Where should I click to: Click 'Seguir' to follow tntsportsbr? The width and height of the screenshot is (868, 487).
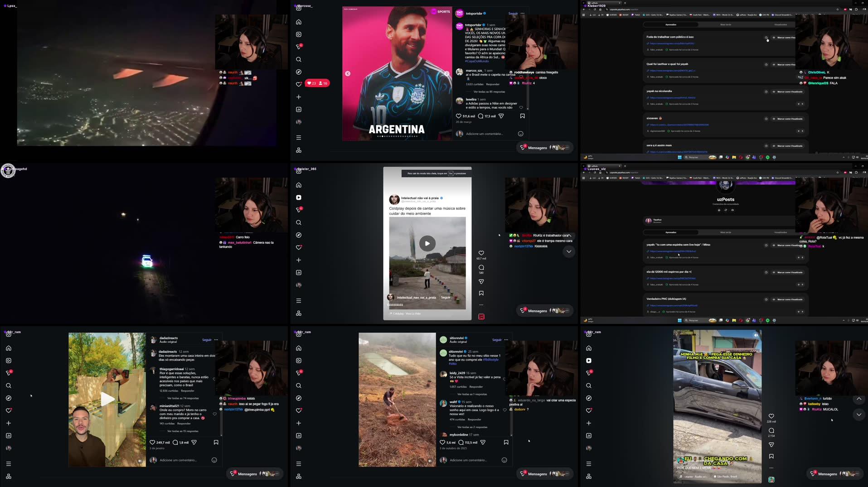click(x=512, y=14)
